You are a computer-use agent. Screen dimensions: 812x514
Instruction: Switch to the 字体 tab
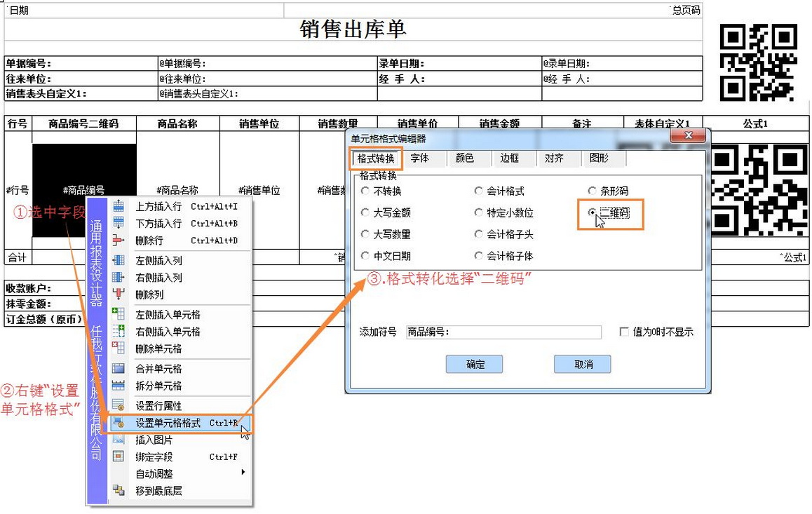click(x=420, y=158)
